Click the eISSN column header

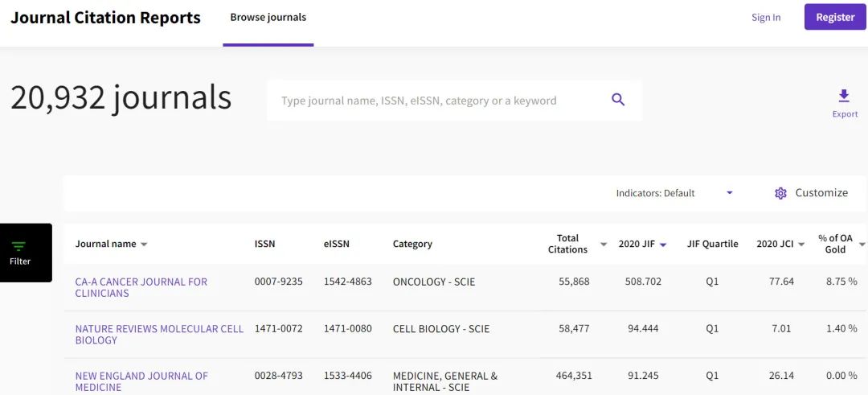337,245
